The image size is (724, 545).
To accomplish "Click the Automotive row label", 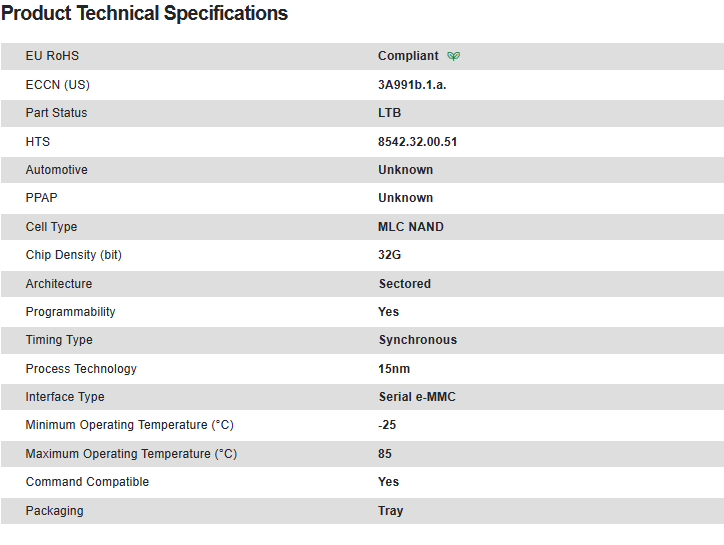I will pos(56,170).
